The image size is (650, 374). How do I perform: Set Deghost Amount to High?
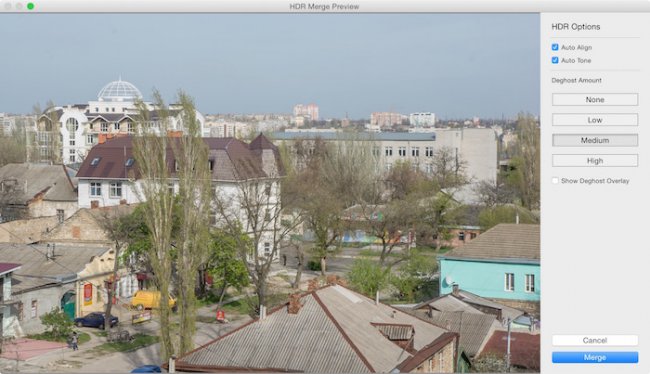[595, 160]
